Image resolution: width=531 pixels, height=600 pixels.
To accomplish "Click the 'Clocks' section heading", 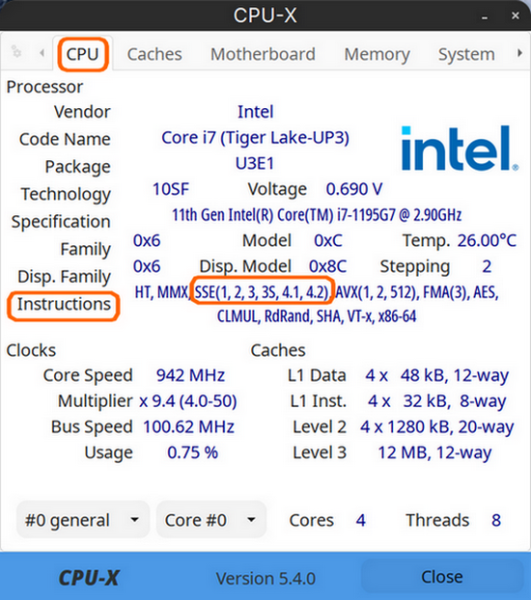I will click(x=31, y=350).
